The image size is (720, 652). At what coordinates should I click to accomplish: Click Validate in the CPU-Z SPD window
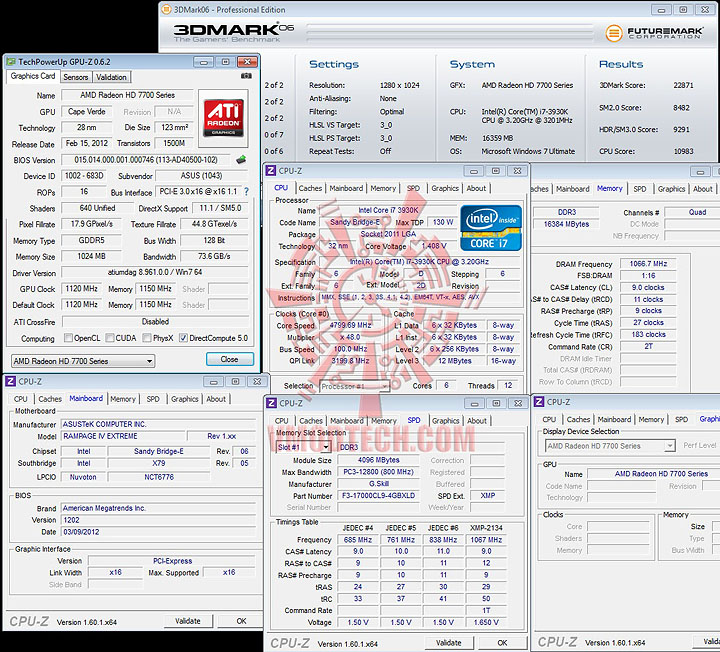pyautogui.click(x=449, y=643)
